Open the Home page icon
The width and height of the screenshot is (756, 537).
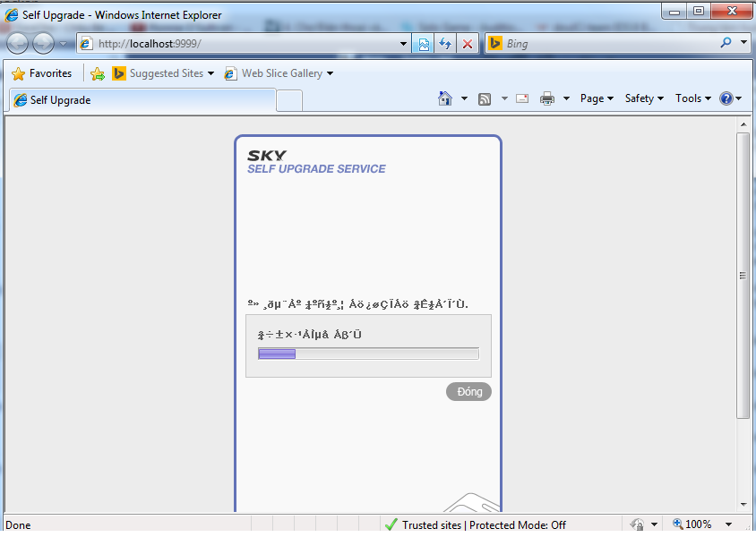445,98
